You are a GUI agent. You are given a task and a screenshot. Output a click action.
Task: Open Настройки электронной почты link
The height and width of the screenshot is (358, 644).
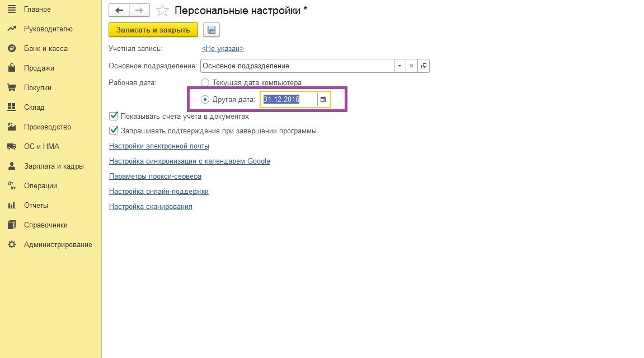pos(159,146)
